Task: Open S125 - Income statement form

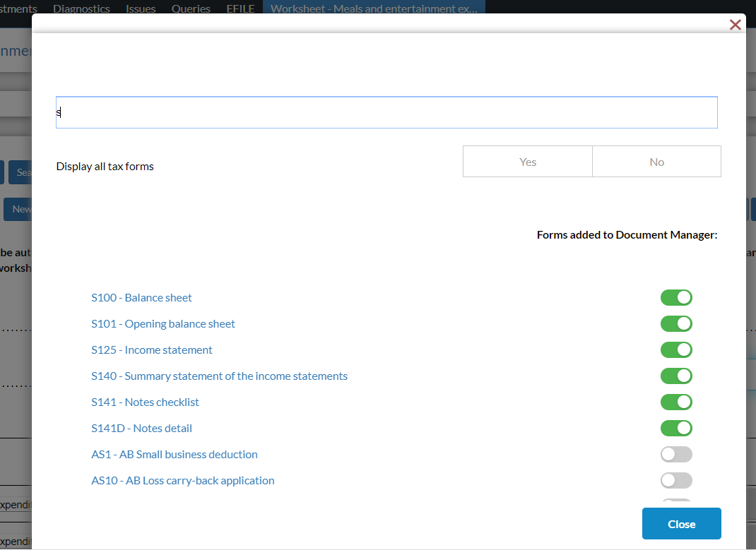Action: click(152, 350)
